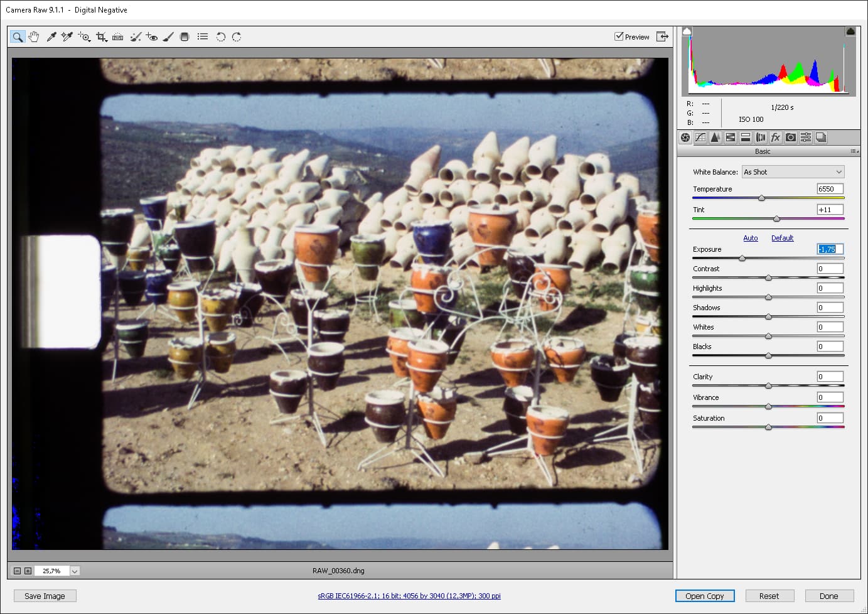Click the Reset button
The image size is (868, 614).
pos(769,596)
